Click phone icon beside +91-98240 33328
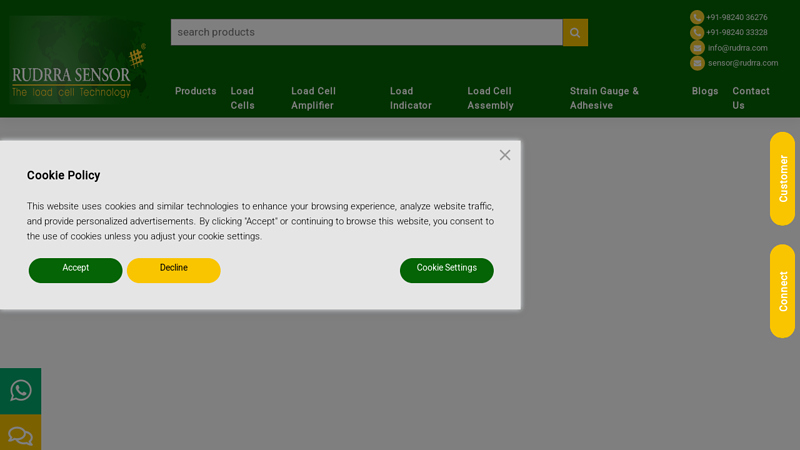 [x=697, y=32]
